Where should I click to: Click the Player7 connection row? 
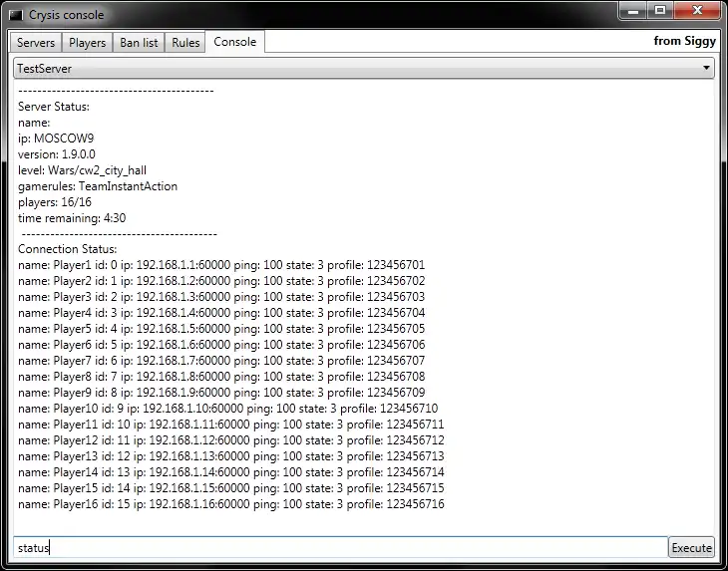point(221,361)
